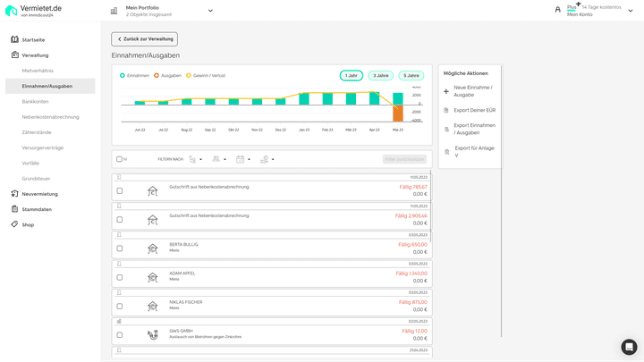Open the calendar date filter dropdown

click(x=242, y=159)
